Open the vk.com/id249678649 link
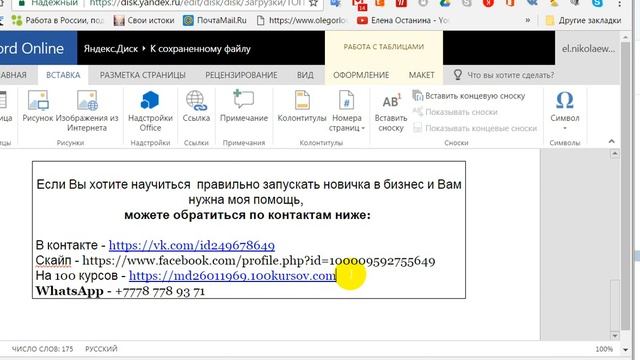The width and height of the screenshot is (640, 360). pos(192,245)
